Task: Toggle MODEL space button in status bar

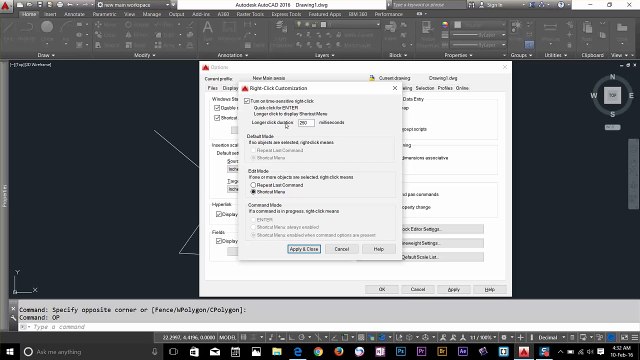Action: (x=227, y=337)
